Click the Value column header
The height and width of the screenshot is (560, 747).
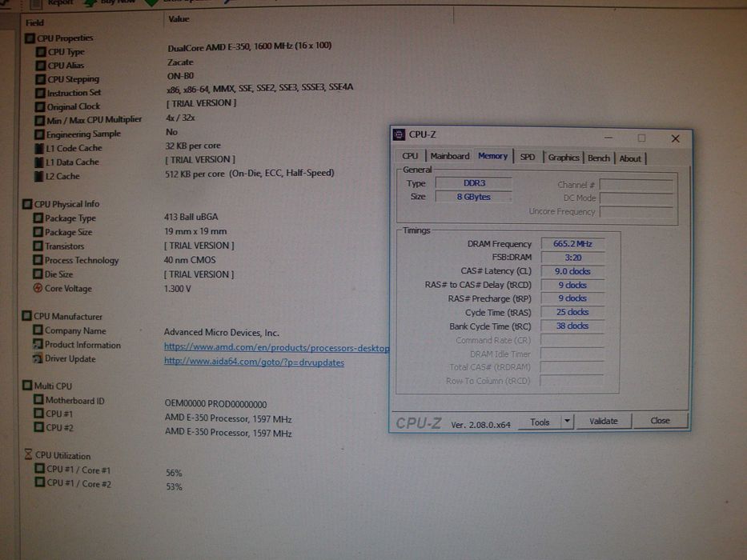point(179,19)
